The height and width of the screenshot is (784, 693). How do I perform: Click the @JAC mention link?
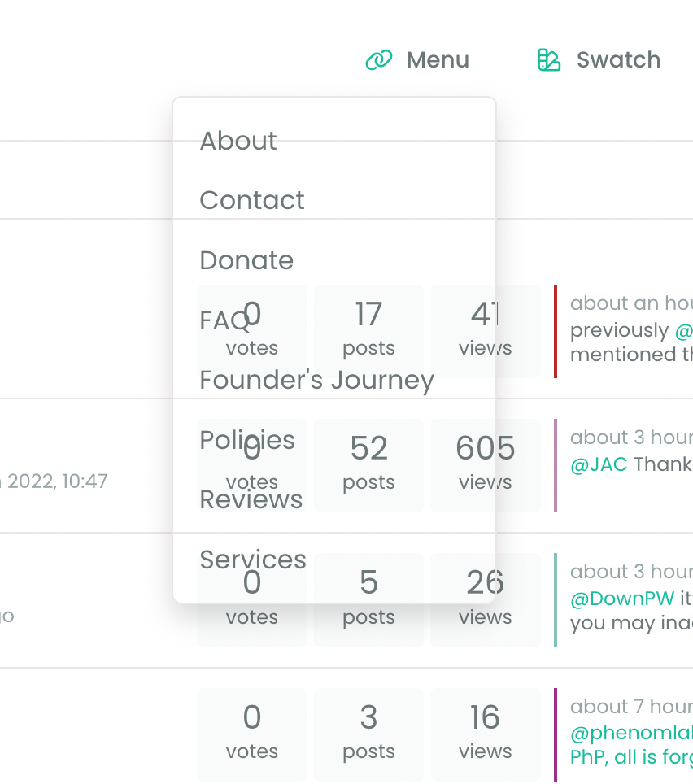click(599, 464)
